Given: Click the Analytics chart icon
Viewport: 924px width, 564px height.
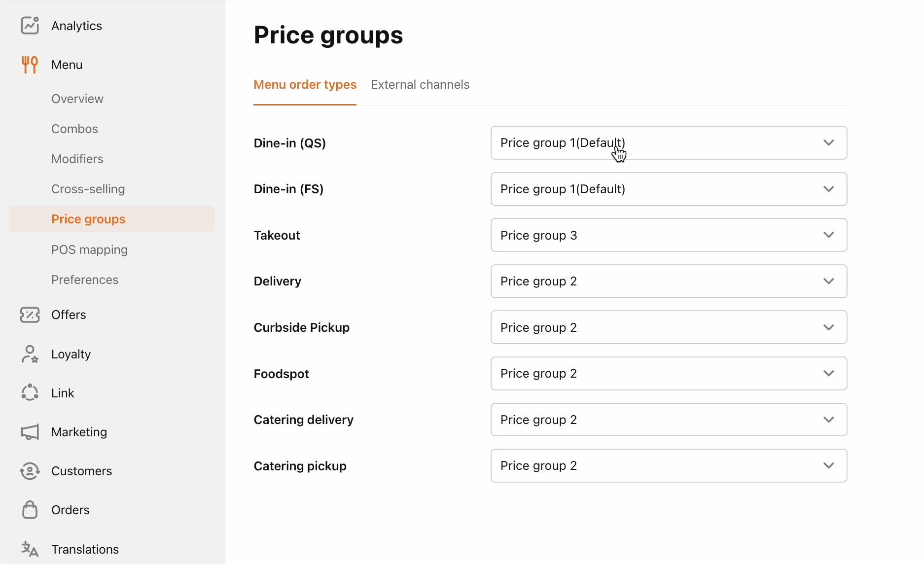Looking at the screenshot, I should [30, 26].
